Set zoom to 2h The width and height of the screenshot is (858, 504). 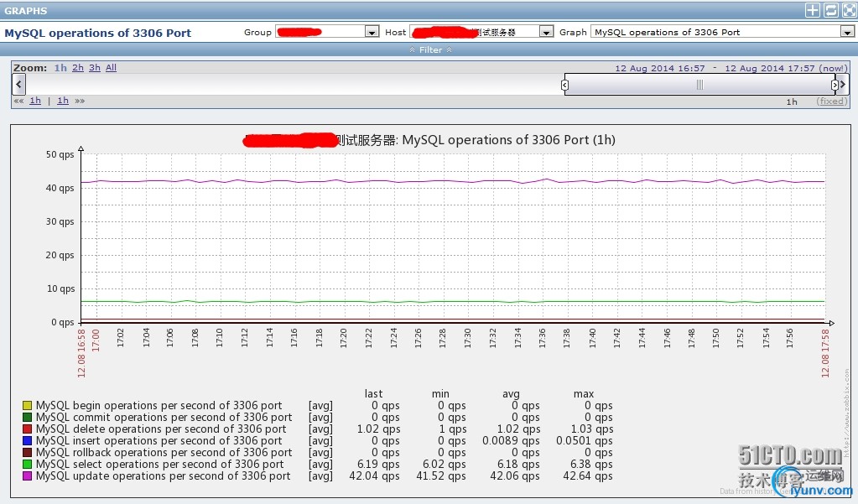click(x=78, y=68)
